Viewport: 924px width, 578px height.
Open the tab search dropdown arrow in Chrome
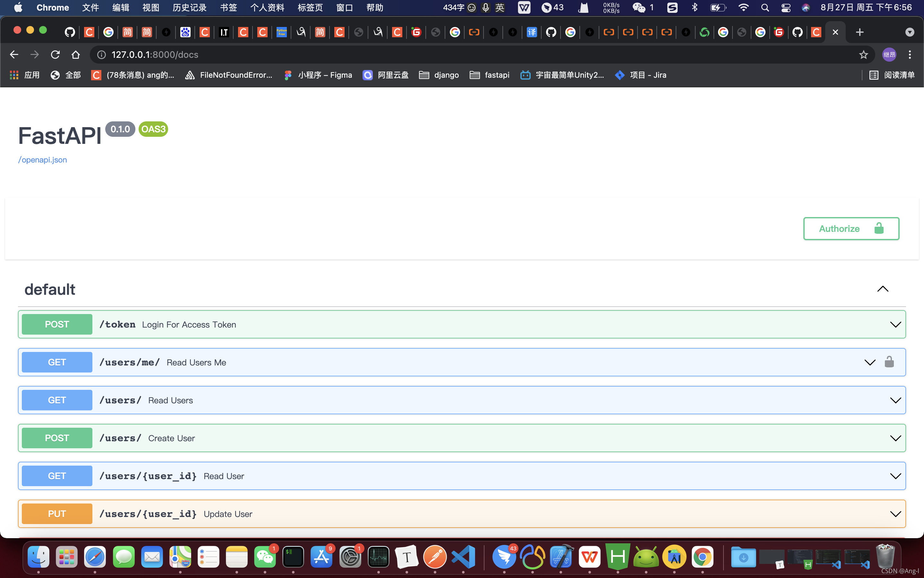[910, 32]
